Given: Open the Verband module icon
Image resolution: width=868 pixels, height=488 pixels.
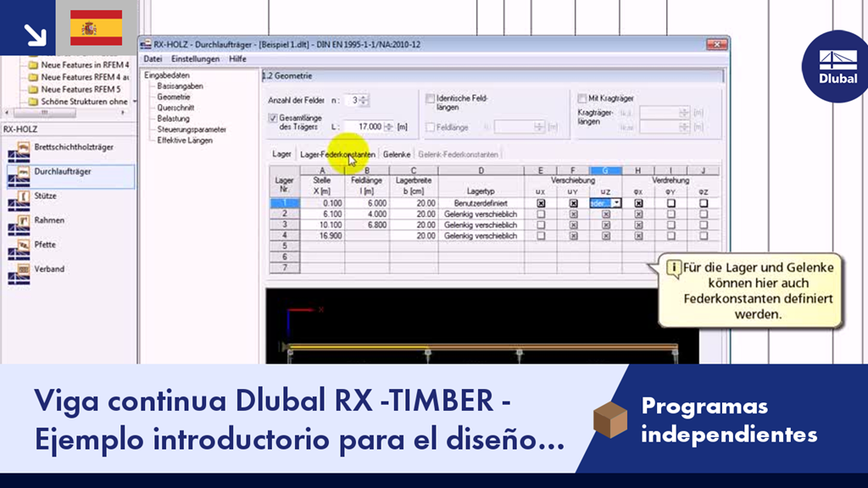Looking at the screenshot, I should pos(19,273).
